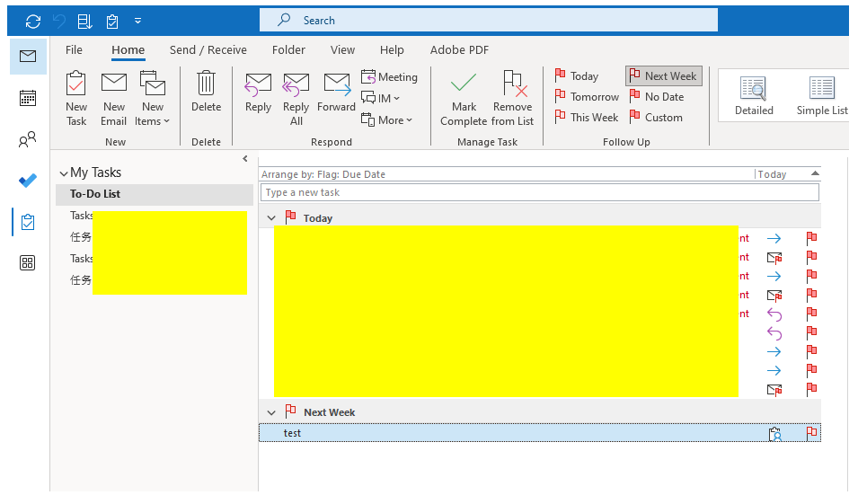The height and width of the screenshot is (504, 858).
Task: Select To-Do List in folder pane
Action: [155, 194]
